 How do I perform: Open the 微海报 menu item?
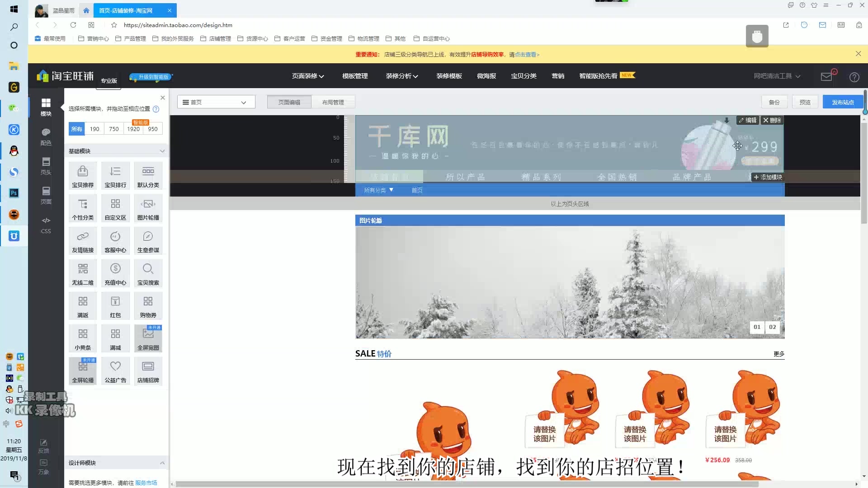point(486,76)
